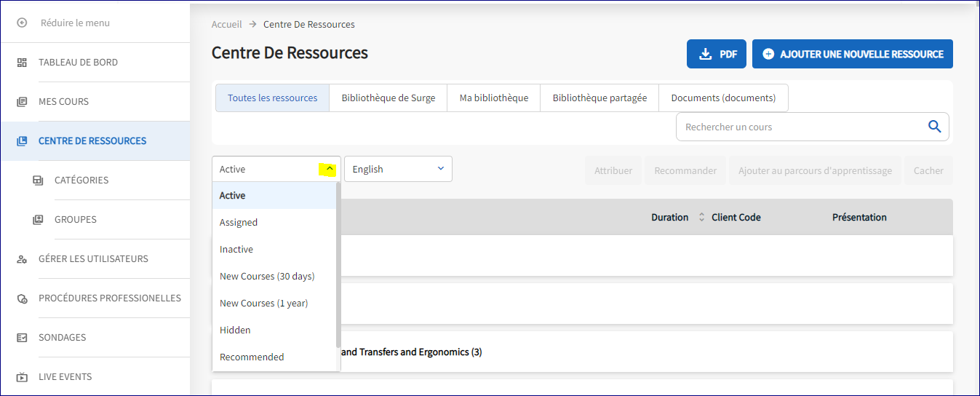Sort by the Duration column arrows
The image size is (980, 396).
[x=701, y=218]
